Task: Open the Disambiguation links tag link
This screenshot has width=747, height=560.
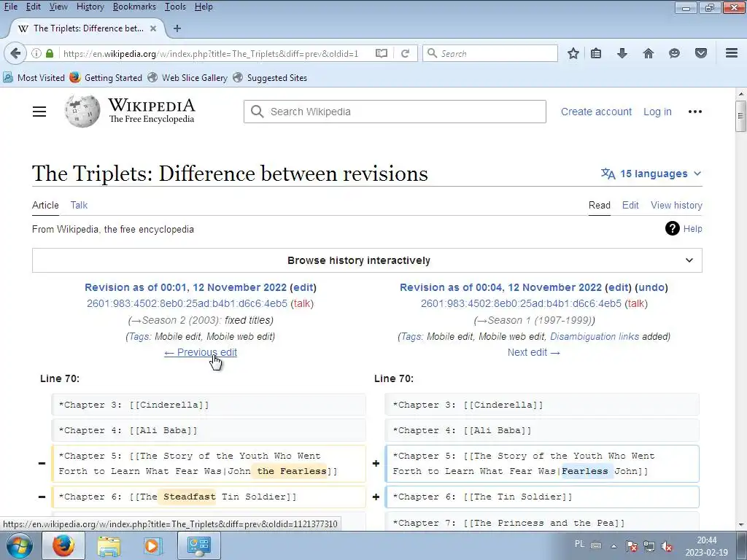Action: pos(595,337)
